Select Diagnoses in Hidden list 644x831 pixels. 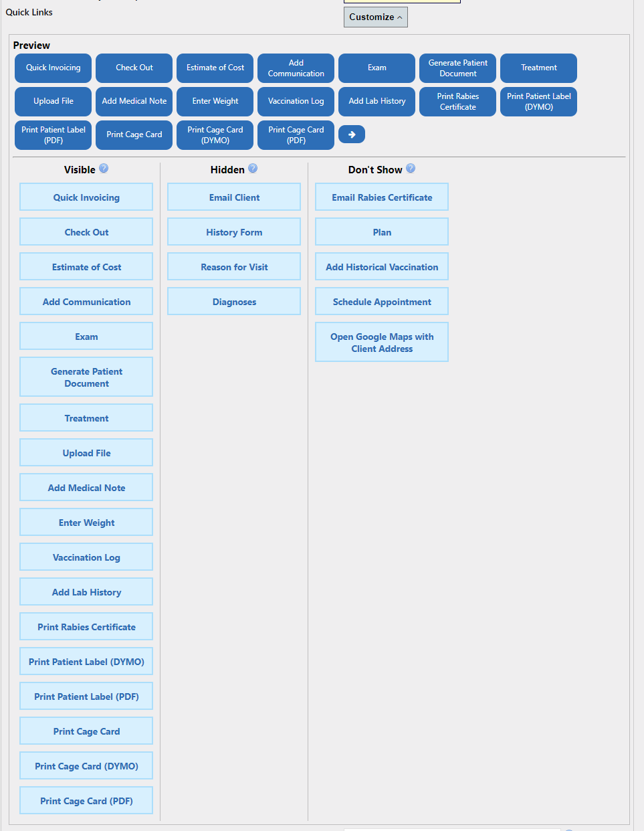234,302
